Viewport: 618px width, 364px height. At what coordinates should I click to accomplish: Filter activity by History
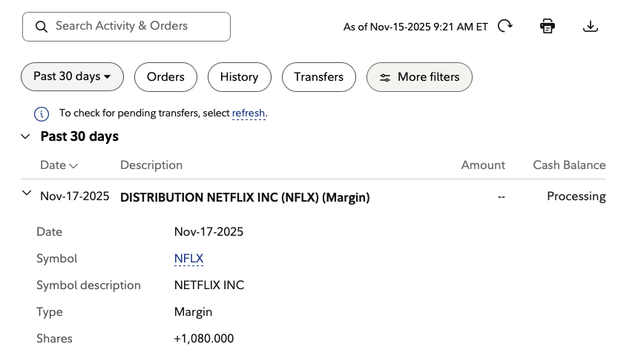239,77
